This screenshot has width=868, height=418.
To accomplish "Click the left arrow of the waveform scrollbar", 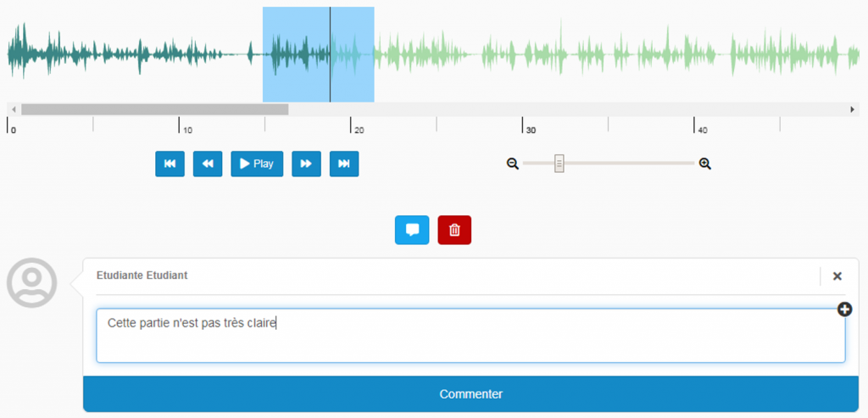I will pos(14,109).
